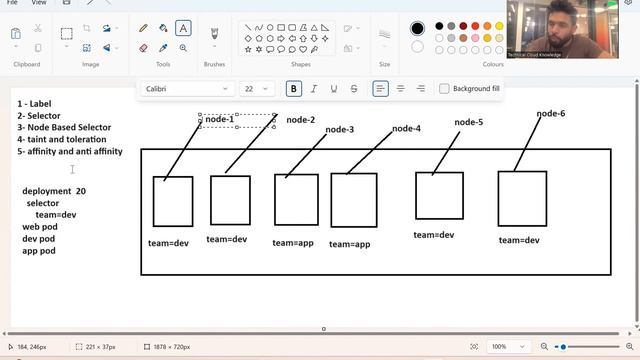This screenshot has width=640, height=360.
Task: Toggle Underline text formatting
Action: (x=333, y=89)
